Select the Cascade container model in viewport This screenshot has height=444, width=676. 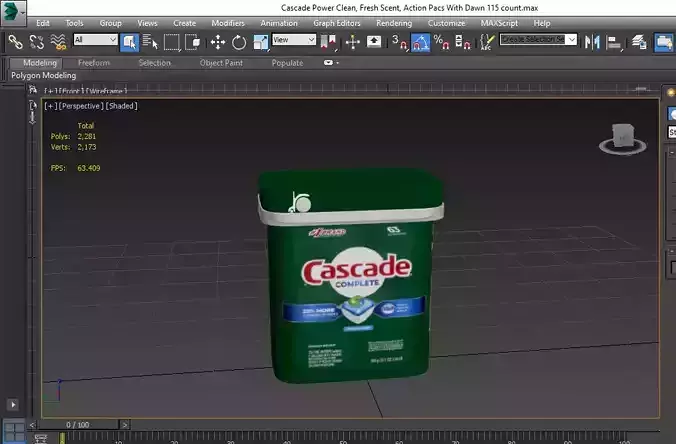coord(351,276)
